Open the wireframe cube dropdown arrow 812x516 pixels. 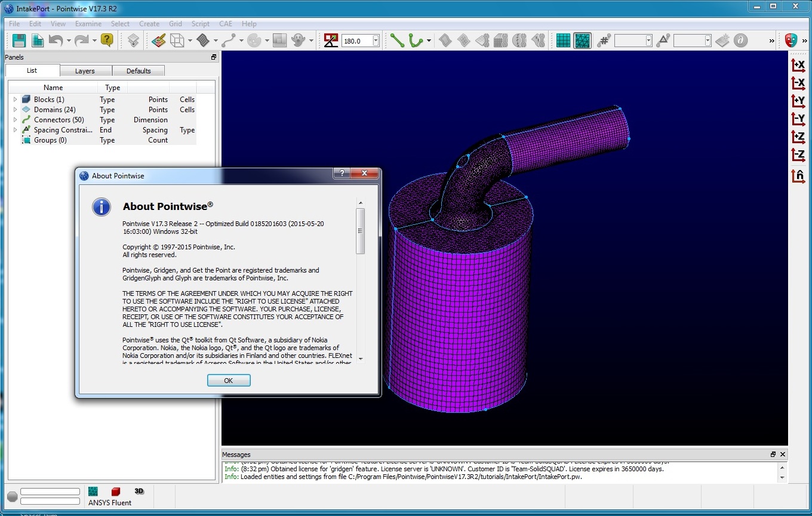190,41
